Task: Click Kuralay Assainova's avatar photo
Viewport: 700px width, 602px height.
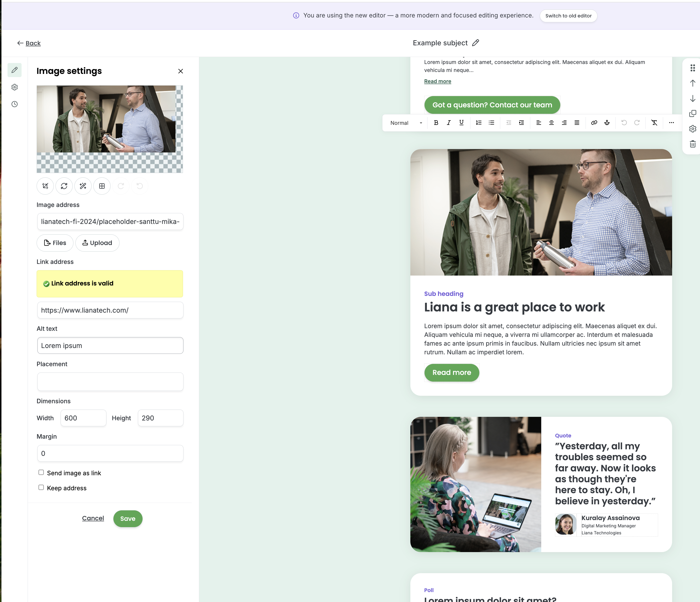Action: (566, 524)
